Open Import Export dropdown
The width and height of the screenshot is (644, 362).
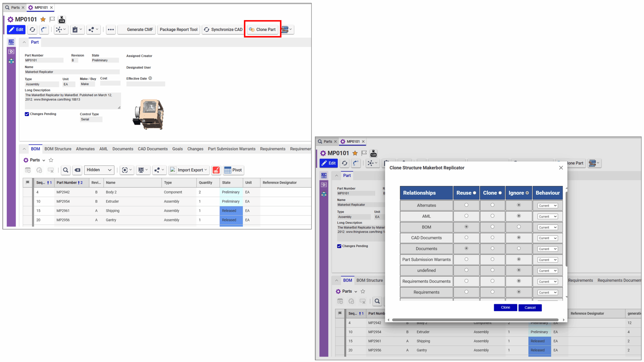pyautogui.click(x=189, y=170)
